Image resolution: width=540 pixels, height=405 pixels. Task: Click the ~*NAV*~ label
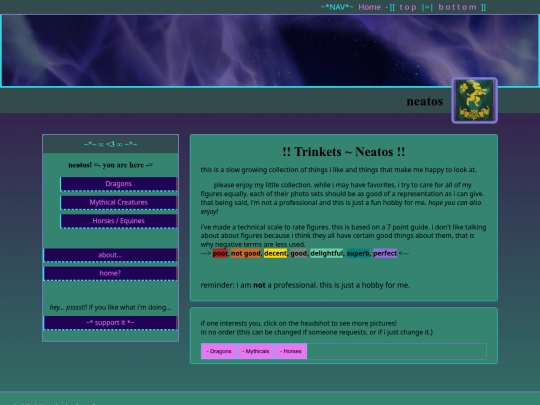pyautogui.click(x=337, y=7)
